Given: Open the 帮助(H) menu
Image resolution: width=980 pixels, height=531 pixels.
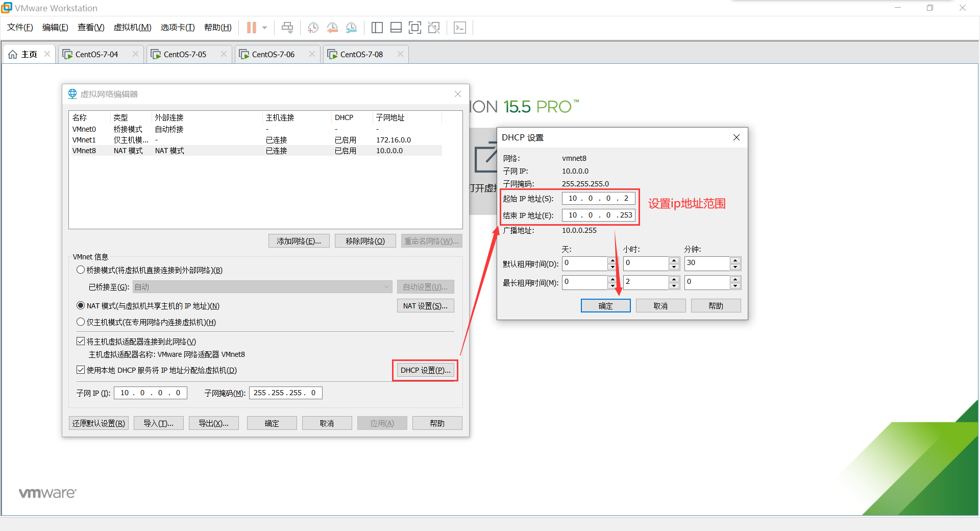Looking at the screenshot, I should [218, 28].
